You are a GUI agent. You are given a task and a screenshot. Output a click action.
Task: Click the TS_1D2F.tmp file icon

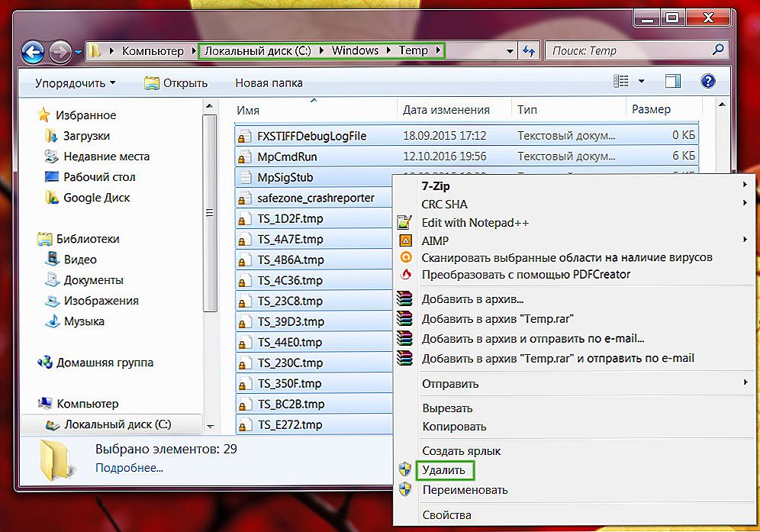[245, 219]
